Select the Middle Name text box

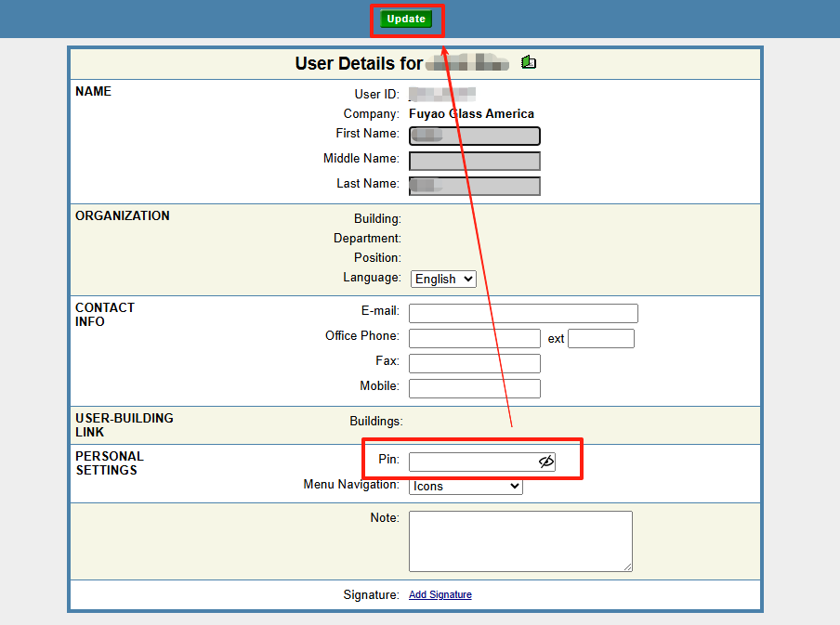[474, 161]
